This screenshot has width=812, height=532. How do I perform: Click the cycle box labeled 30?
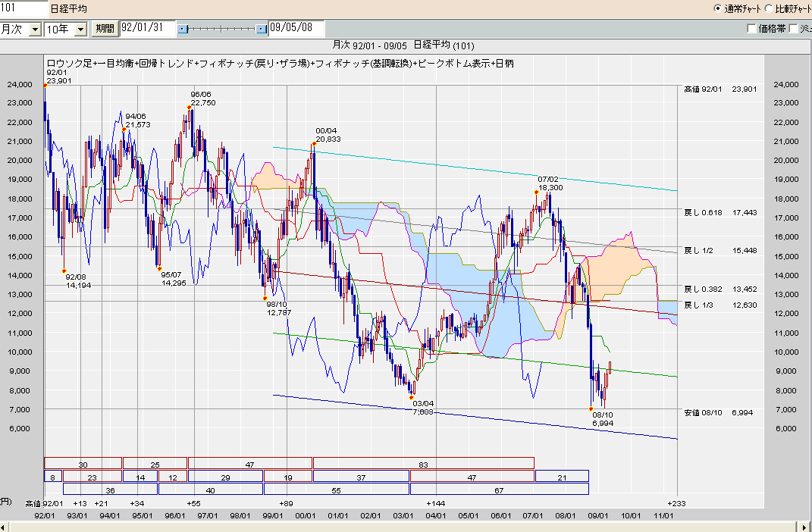[83, 463]
